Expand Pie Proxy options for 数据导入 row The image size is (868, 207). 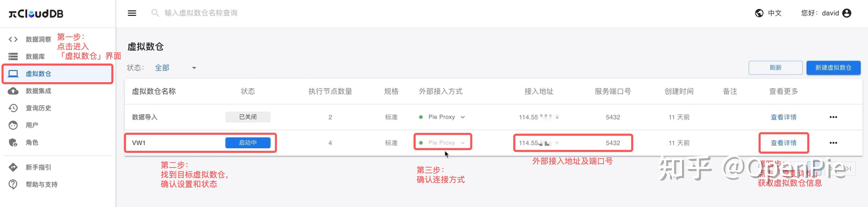click(463, 117)
